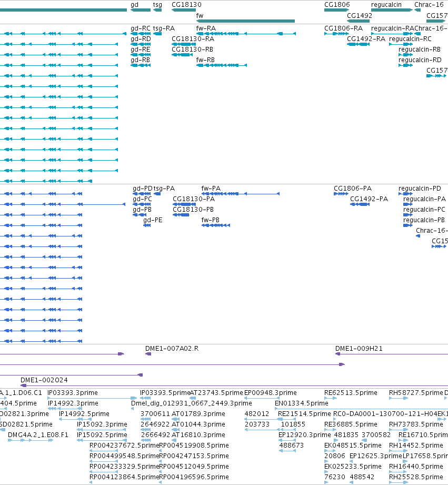
Task: Open EST RP004237672.5prime label
Action: point(124,446)
